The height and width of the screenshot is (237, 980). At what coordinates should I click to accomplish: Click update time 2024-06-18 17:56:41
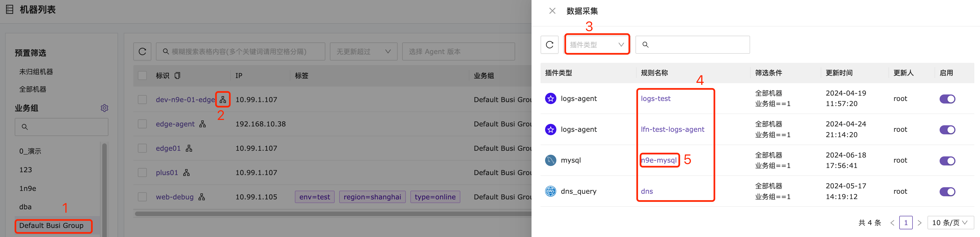846,160
